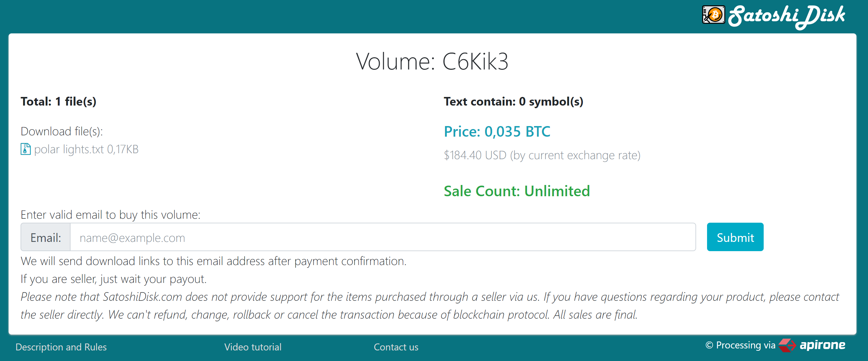This screenshot has height=361, width=868.
Task: Focus the email address input field
Action: tap(383, 237)
